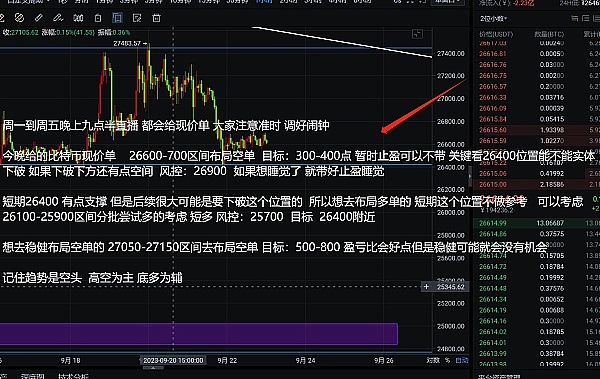Select sell order at price 26615.60
The image size is (600, 379).
[x=536, y=130]
